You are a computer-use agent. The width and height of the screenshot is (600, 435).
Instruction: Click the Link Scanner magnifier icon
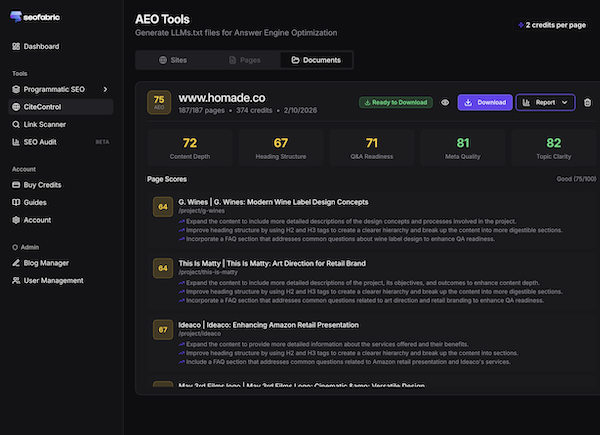[16, 124]
